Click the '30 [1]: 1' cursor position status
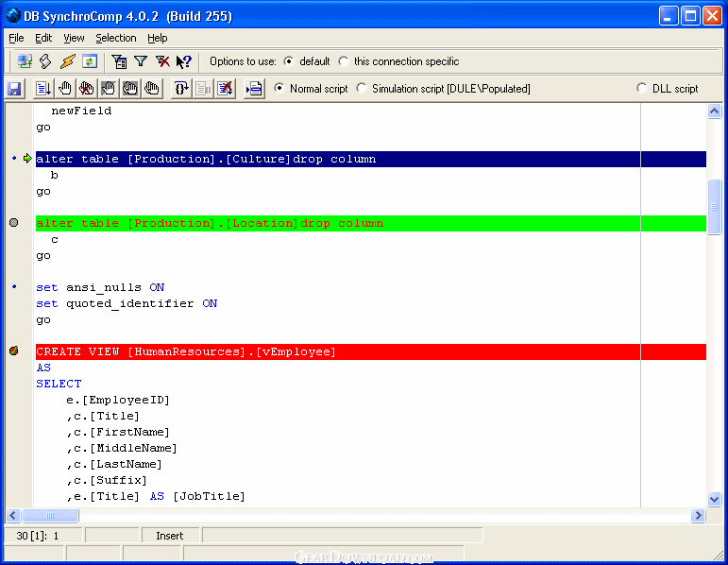This screenshot has height=565, width=728. (42, 536)
